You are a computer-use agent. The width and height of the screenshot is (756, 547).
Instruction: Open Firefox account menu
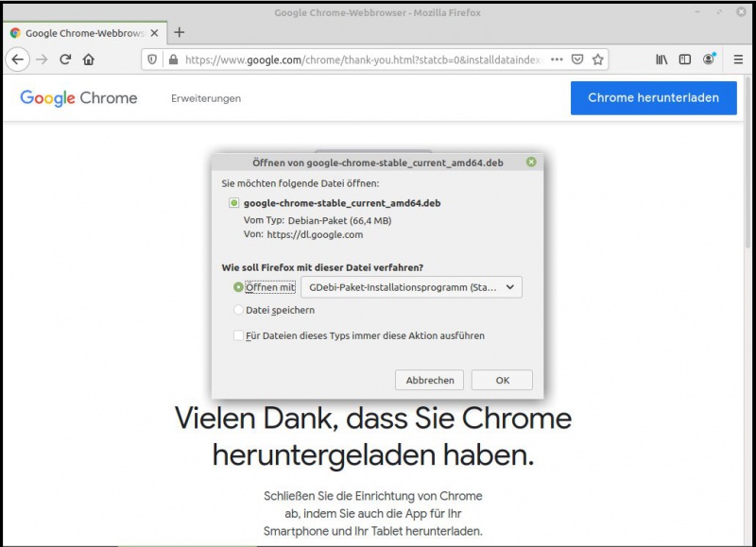tap(709, 59)
